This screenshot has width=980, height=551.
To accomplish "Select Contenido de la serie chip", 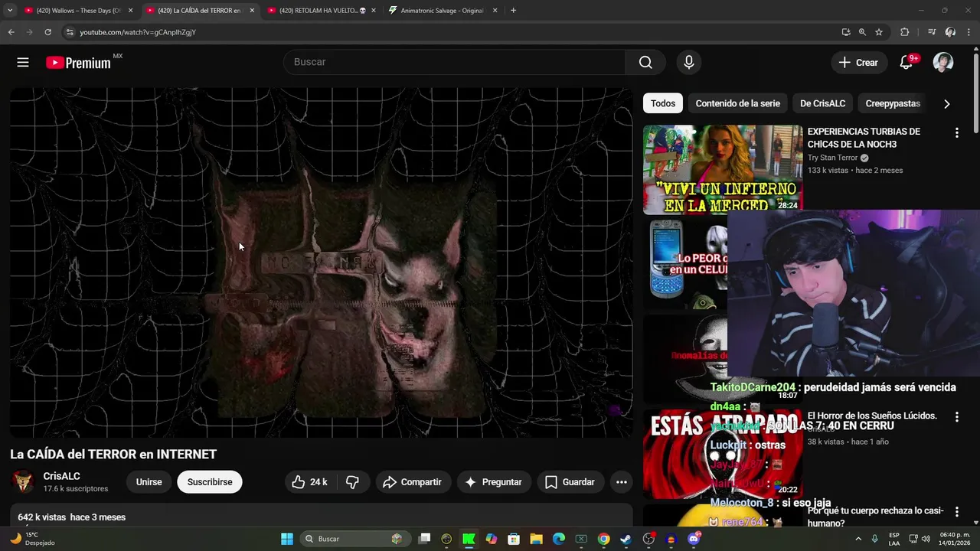I will tap(737, 104).
